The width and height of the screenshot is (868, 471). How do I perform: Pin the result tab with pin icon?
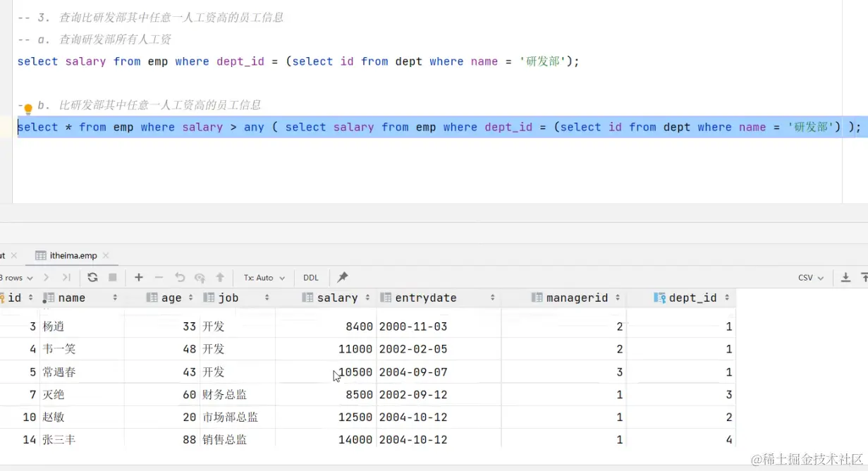tap(343, 277)
